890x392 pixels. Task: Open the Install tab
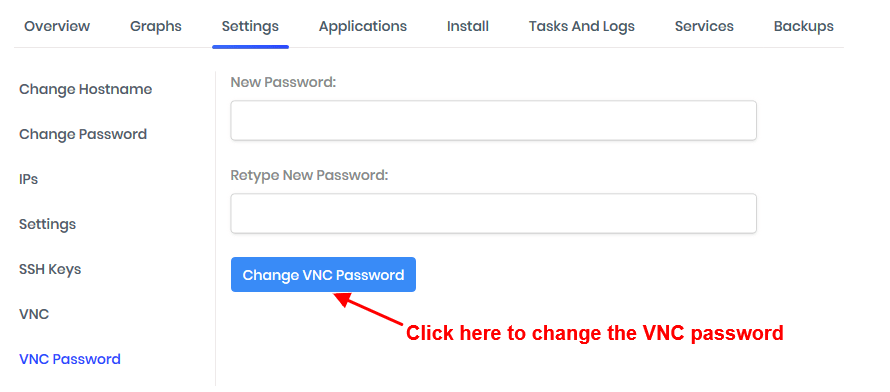(468, 26)
